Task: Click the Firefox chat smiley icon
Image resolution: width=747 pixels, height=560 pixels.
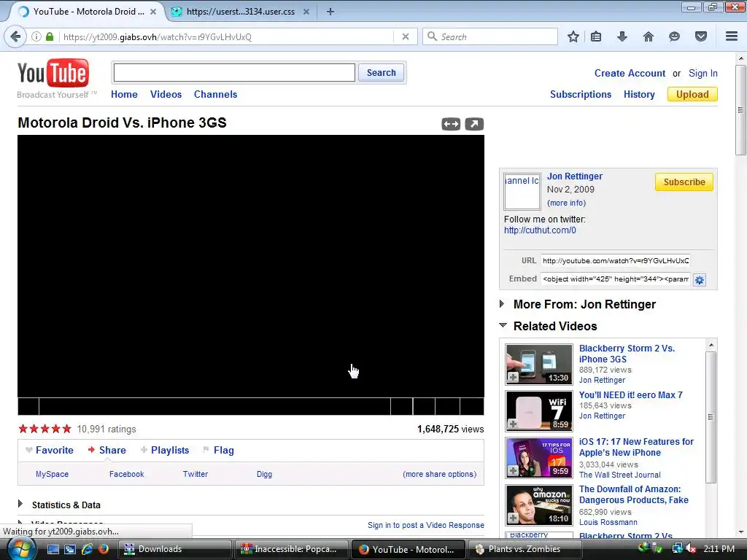Action: point(674,36)
